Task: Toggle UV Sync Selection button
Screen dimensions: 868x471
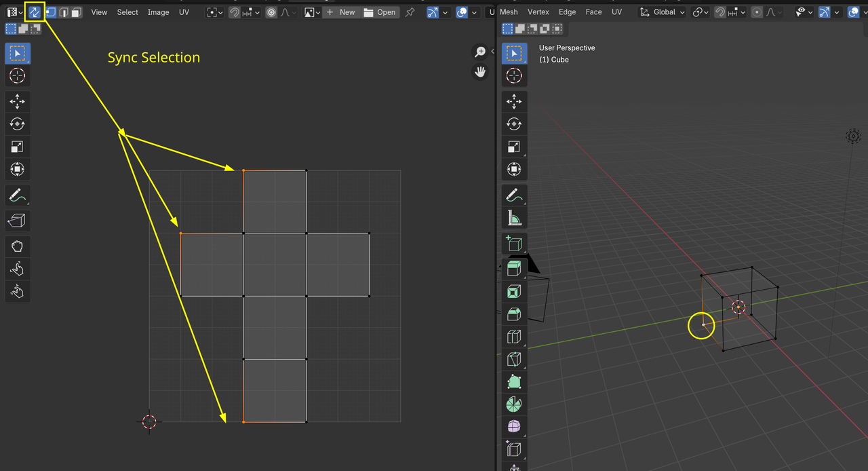Action: (35, 12)
